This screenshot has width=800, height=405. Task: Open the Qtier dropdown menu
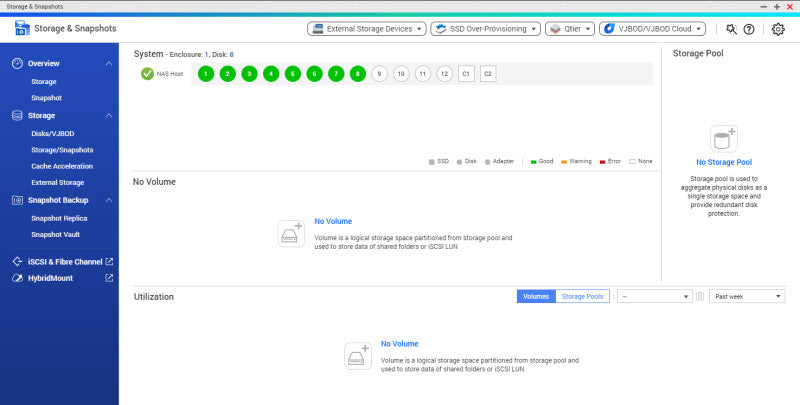tap(569, 29)
